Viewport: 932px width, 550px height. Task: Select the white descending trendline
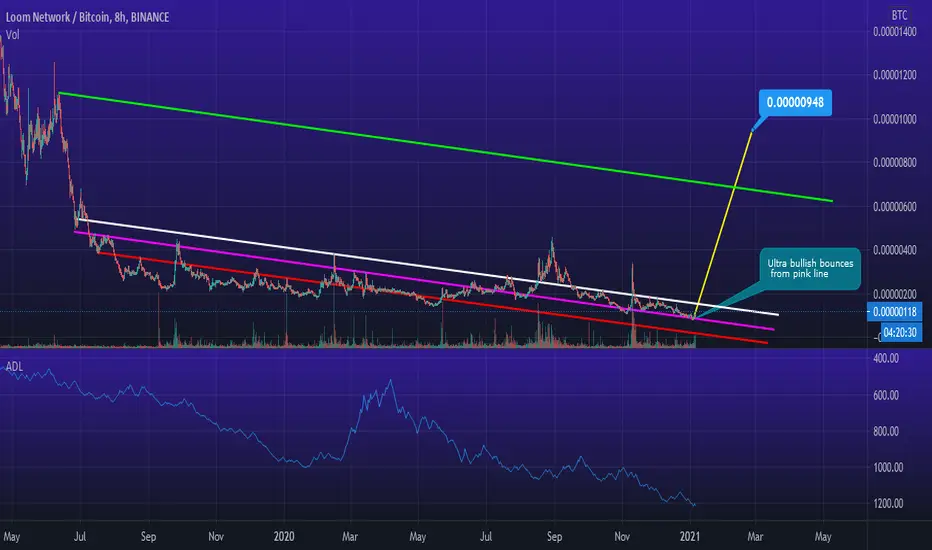coord(428,267)
